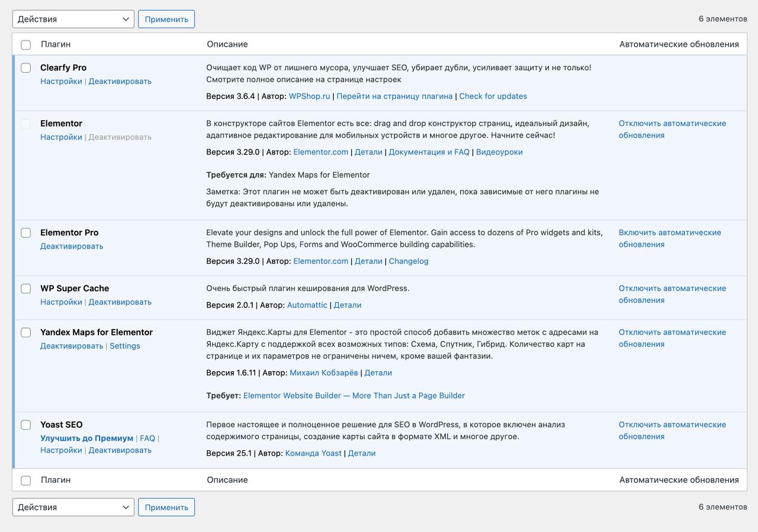Viewport: 758px width, 532px height.
Task: Click the Автоматические обновления header at table top
Action: tap(679, 44)
